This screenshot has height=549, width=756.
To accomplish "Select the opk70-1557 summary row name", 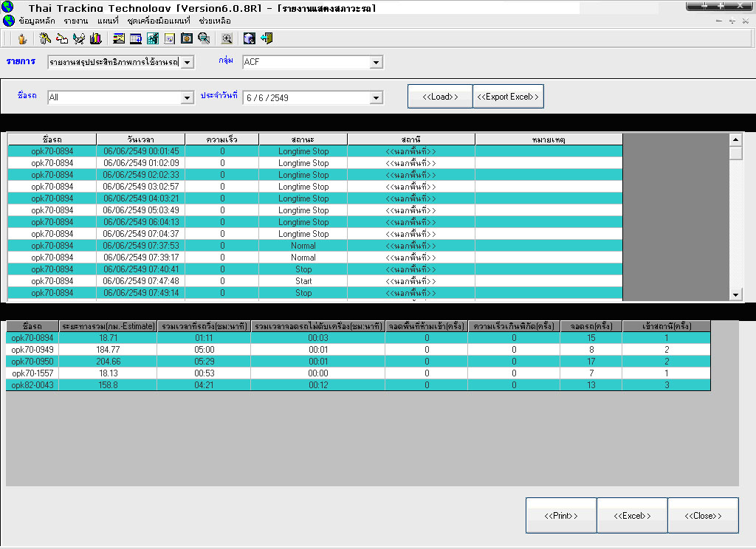I will (x=32, y=373).
